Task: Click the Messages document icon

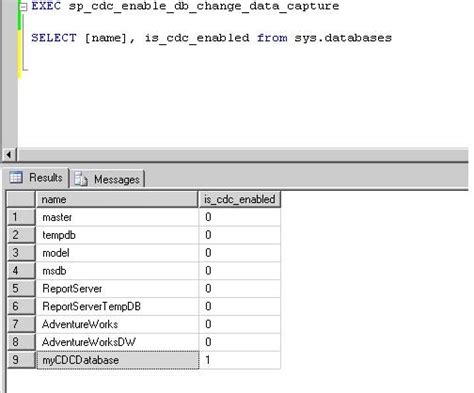Action: point(80,179)
